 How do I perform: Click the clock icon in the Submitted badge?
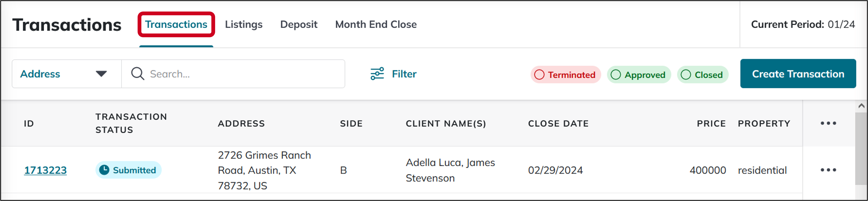click(x=105, y=170)
